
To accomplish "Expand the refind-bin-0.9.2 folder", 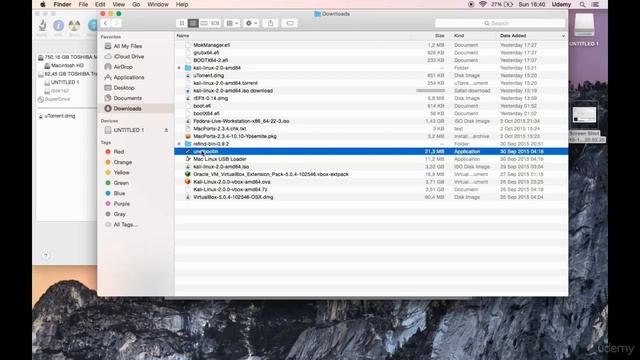I will click(179, 144).
